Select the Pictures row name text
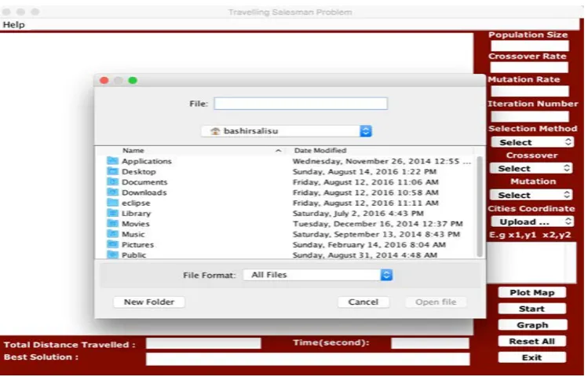This screenshot has width=588, height=377. pyautogui.click(x=138, y=244)
